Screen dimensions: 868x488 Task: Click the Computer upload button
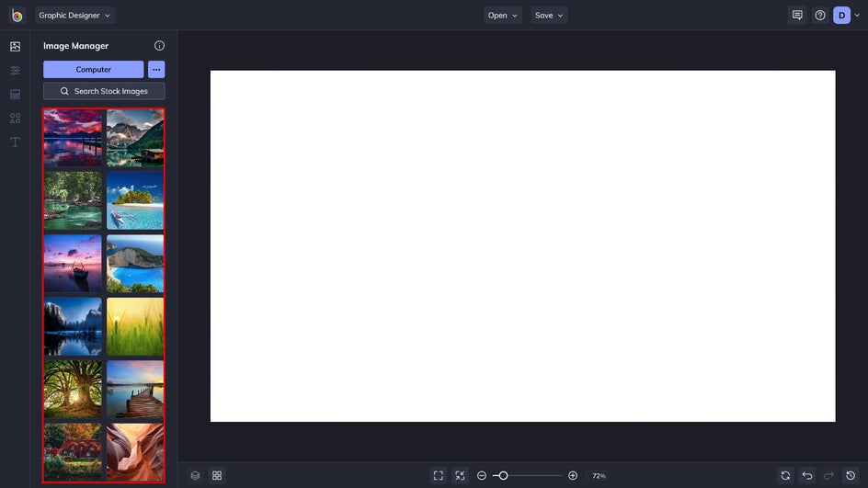point(93,69)
